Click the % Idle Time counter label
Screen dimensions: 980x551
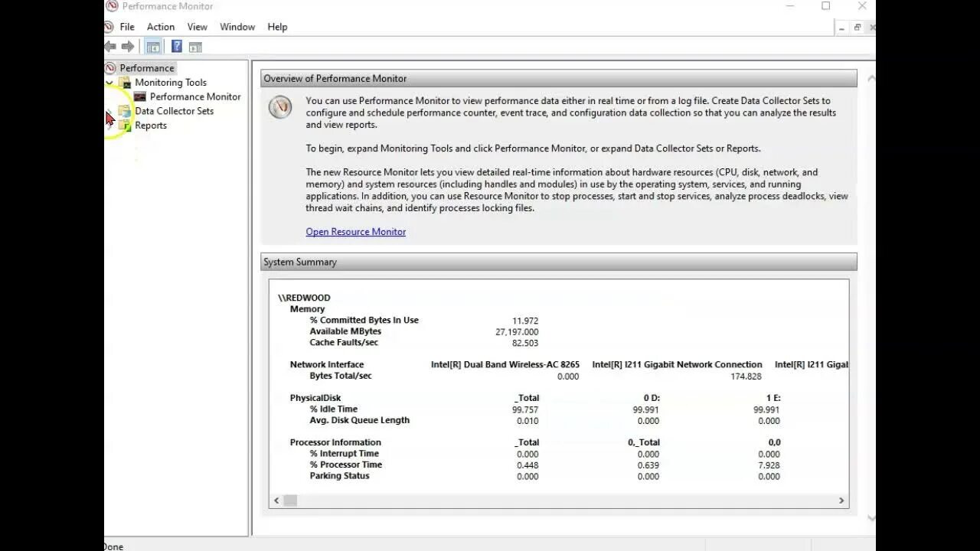(333, 409)
